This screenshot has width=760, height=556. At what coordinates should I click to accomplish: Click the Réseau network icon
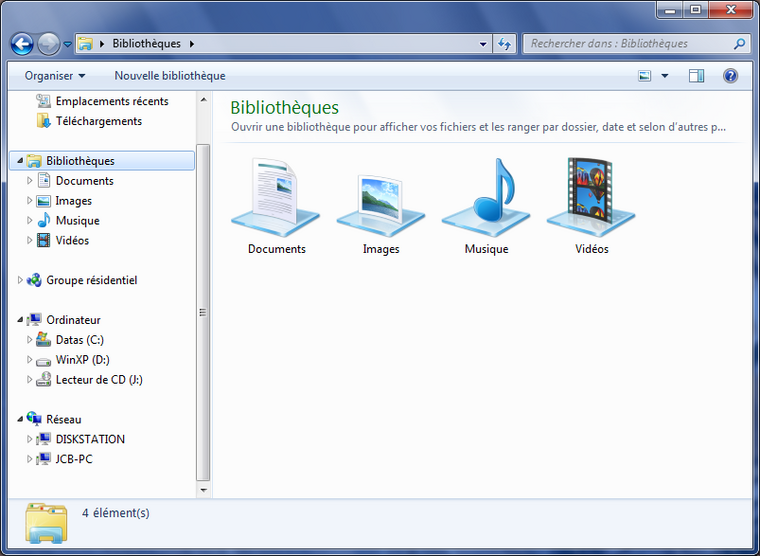[34, 418]
